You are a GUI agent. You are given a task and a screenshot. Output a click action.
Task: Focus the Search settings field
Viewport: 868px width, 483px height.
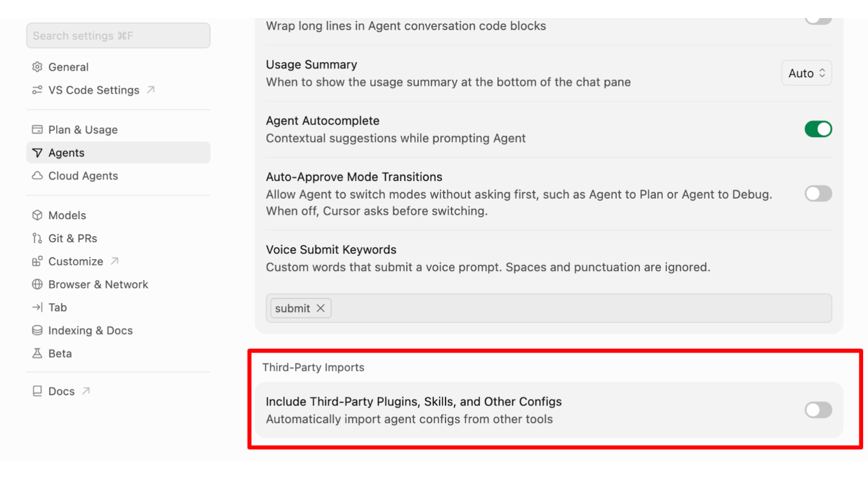pos(118,36)
